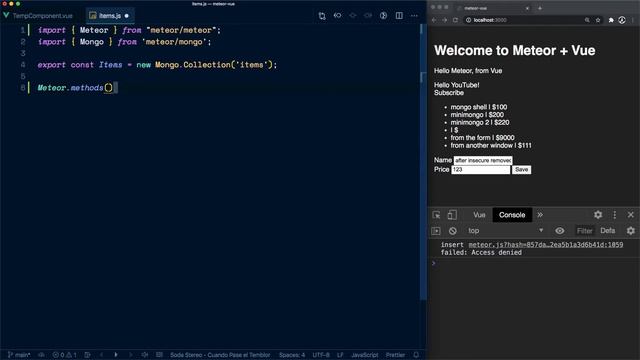640x360 pixels.
Task: Click the unsaved dot on the items.js tab
Action: coord(127,16)
